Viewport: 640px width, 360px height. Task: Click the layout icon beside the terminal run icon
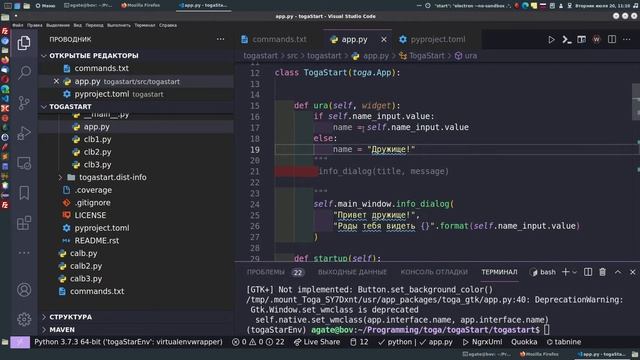(581, 40)
